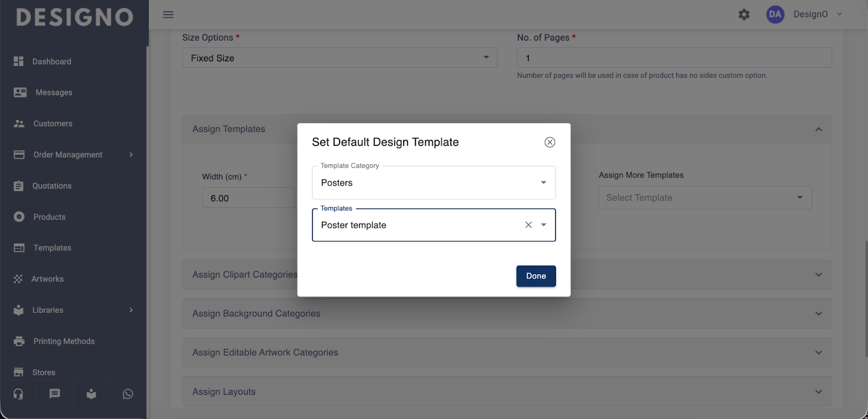Open the Size Options dropdown
Viewport: 868px width, 419px height.
coord(340,58)
